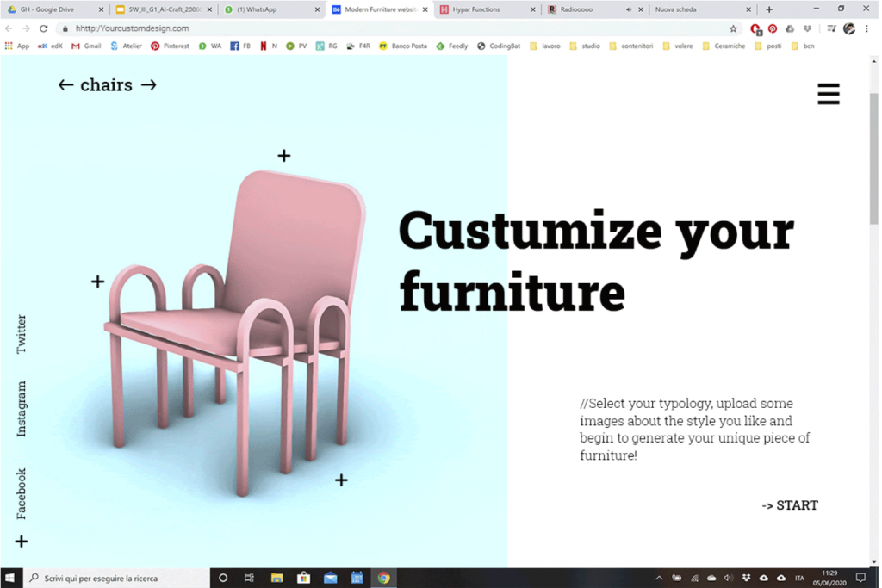
Task: Open the Pinterest extension icon in toolbar
Action: (x=773, y=28)
